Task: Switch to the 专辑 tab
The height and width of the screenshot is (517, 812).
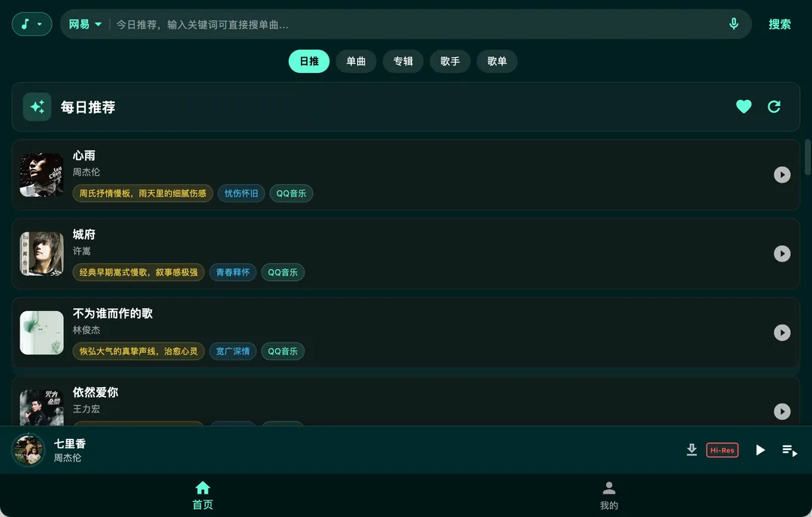Action: [x=403, y=61]
